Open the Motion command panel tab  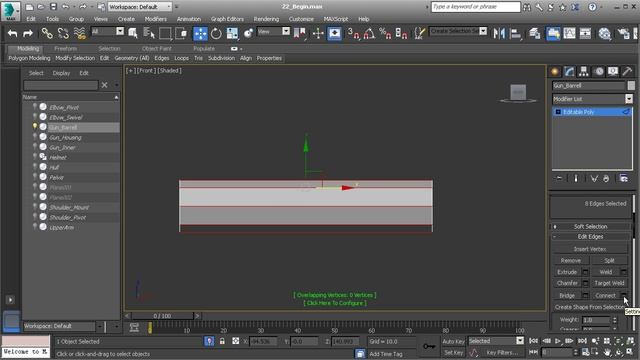coord(598,71)
